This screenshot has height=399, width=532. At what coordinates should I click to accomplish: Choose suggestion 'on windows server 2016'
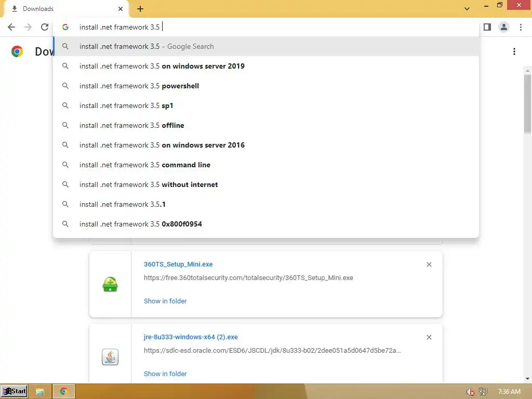click(x=266, y=145)
